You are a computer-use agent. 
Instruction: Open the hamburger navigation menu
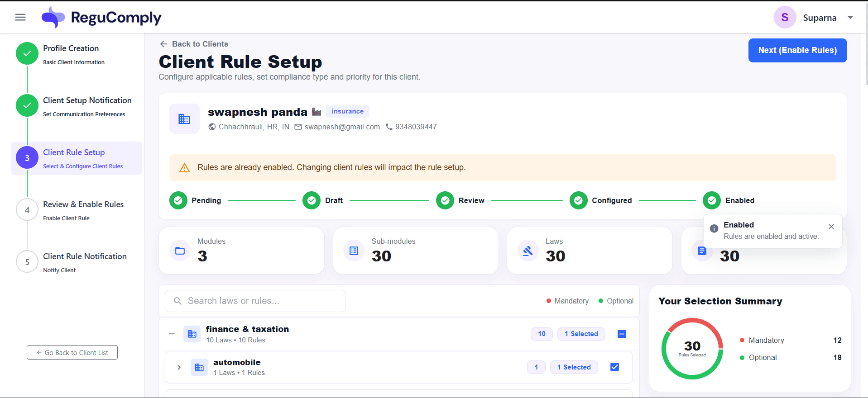pos(20,17)
